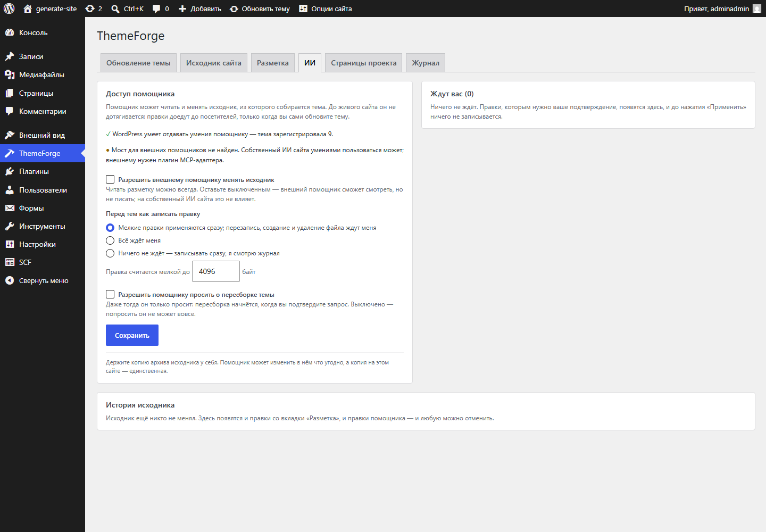Open the Страницы проекта tab
The width and height of the screenshot is (766, 532).
pos(364,63)
